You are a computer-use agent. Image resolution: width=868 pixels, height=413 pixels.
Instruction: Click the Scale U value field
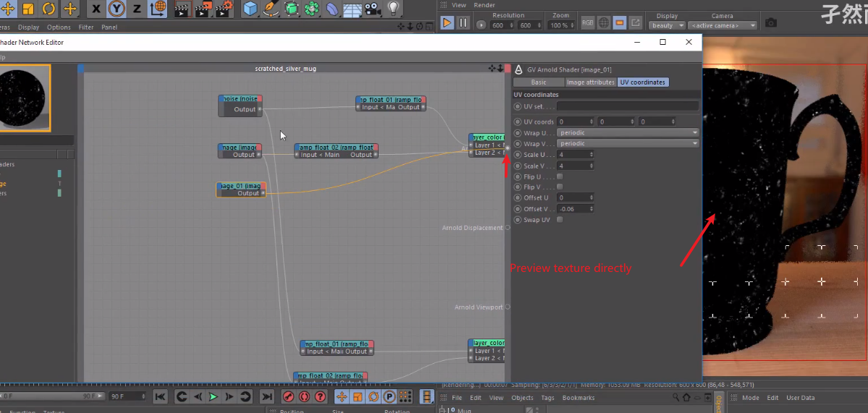[574, 155]
